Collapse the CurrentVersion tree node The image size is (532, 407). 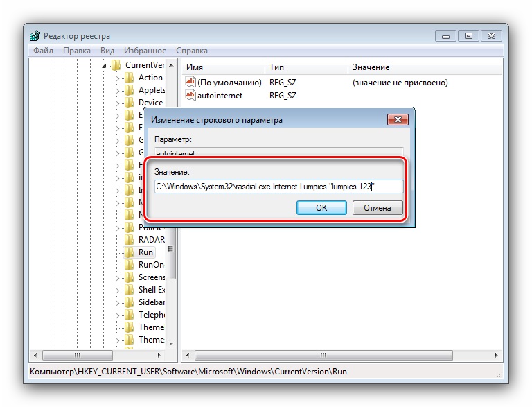pos(104,66)
